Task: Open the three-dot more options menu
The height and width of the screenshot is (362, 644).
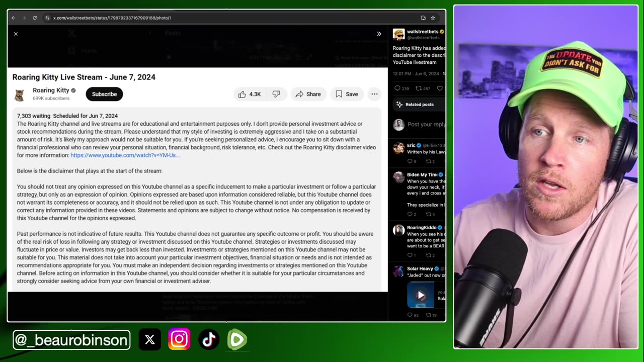Action: [x=374, y=94]
